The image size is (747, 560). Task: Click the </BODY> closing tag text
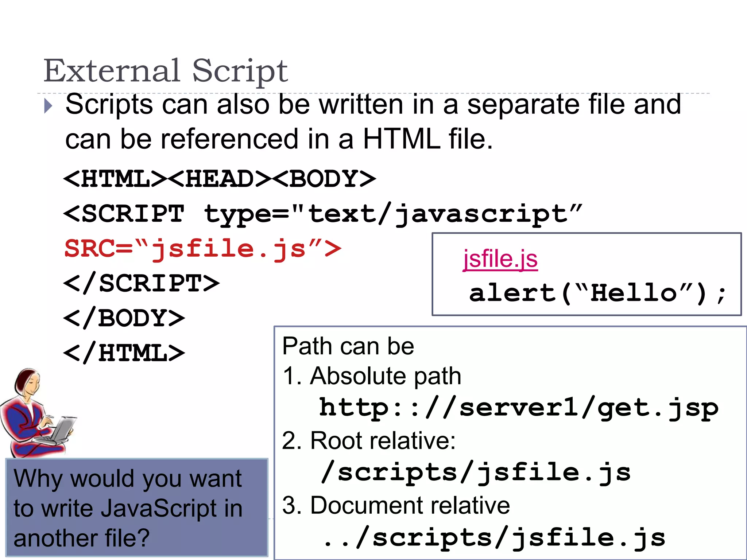pos(124,318)
